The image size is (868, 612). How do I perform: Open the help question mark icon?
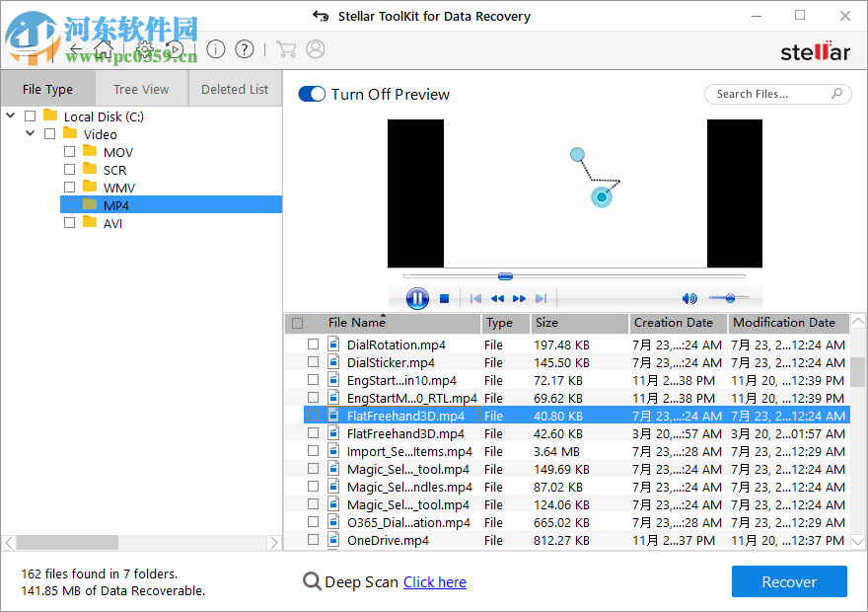(x=244, y=47)
